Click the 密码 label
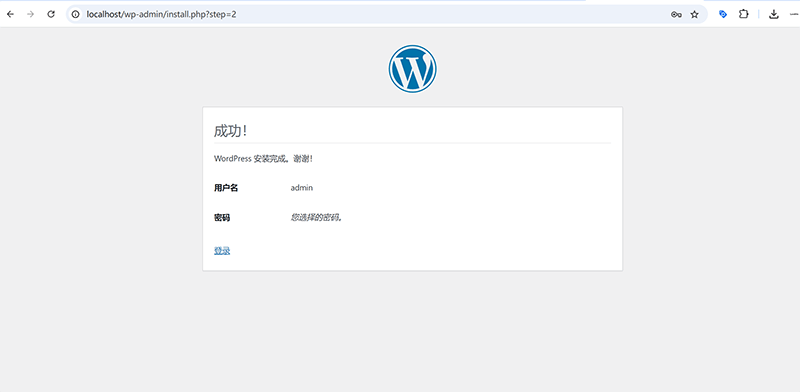800x392 pixels. click(x=222, y=218)
